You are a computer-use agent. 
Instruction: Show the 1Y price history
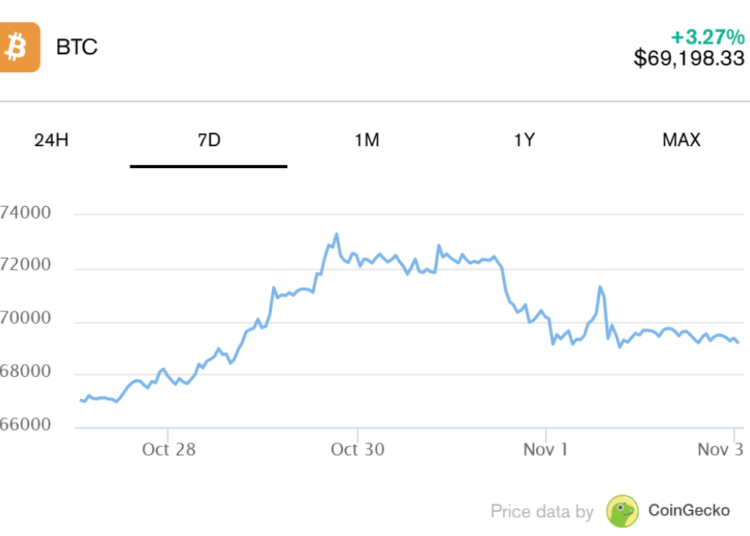524,140
